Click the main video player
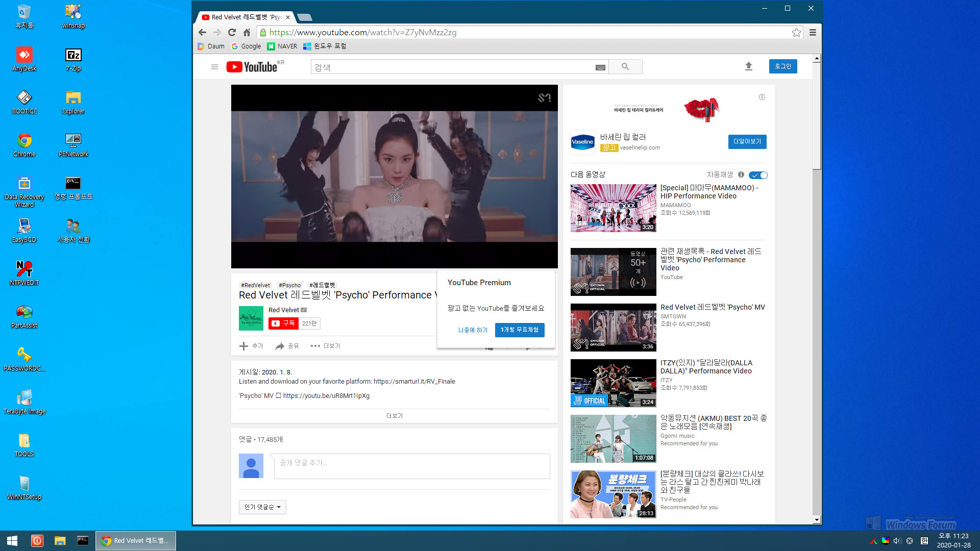The image size is (980, 551). 394,177
